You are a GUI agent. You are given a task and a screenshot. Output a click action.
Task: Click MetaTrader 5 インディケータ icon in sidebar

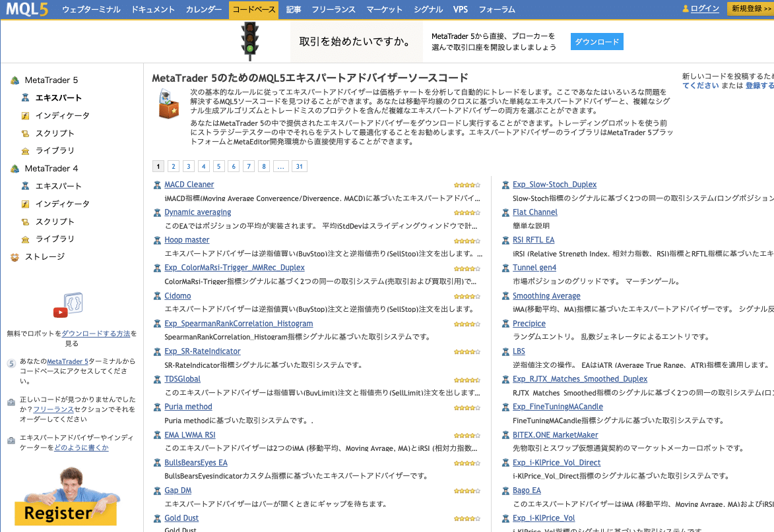25,116
